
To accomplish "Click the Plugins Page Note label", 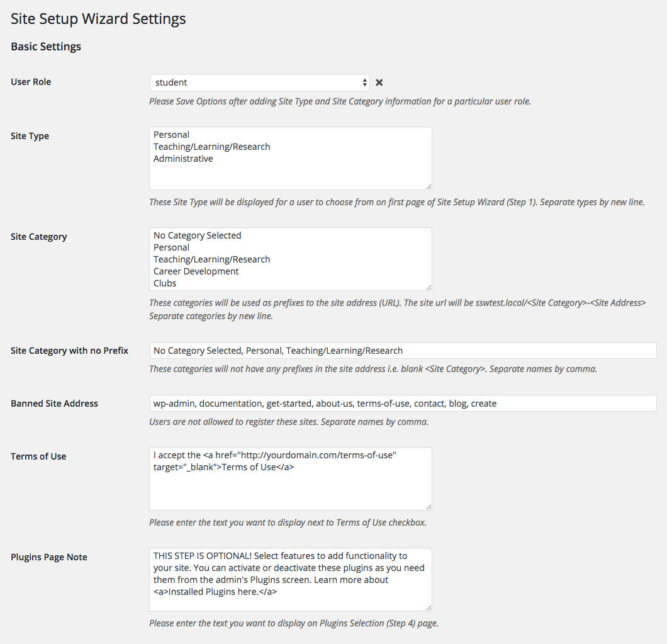I will [x=48, y=557].
